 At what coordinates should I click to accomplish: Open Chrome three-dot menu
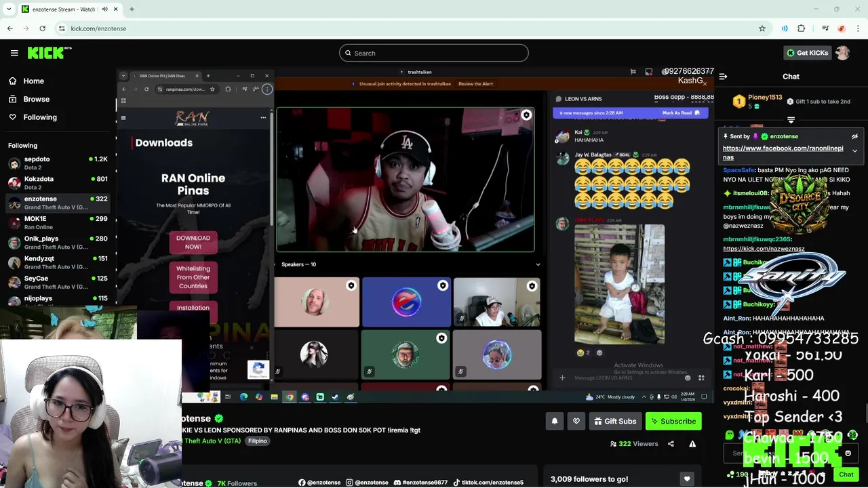point(858,28)
